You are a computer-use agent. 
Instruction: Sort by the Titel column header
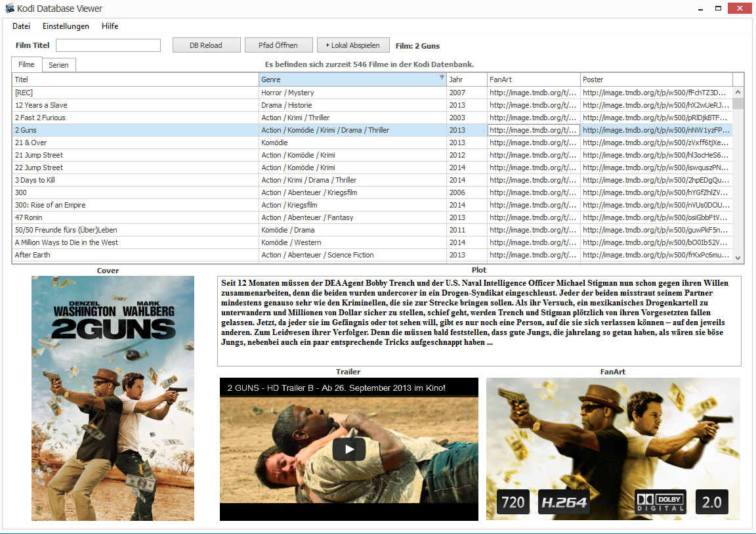[x=135, y=79]
